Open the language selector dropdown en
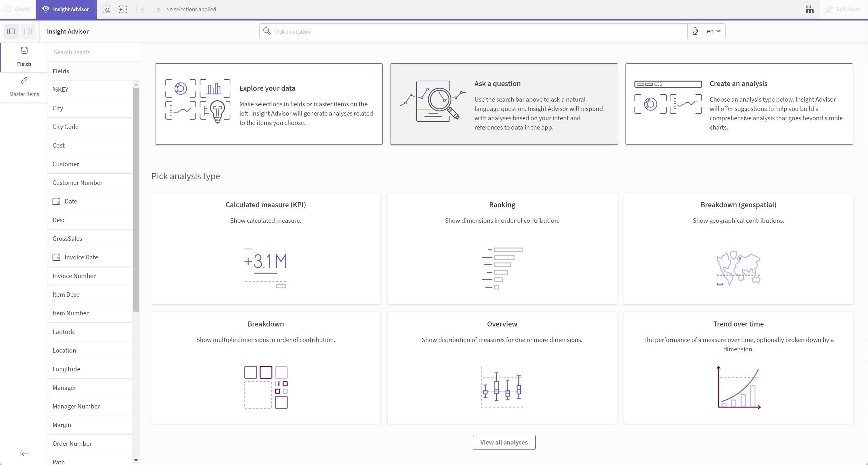Image resolution: width=868 pixels, height=465 pixels. click(713, 31)
